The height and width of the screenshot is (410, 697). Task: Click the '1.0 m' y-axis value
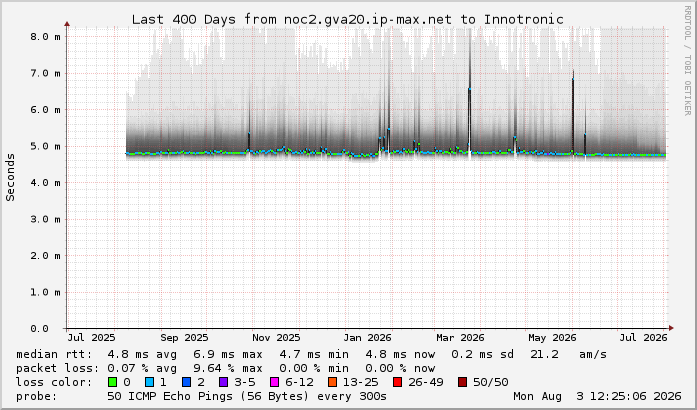[x=45, y=292]
